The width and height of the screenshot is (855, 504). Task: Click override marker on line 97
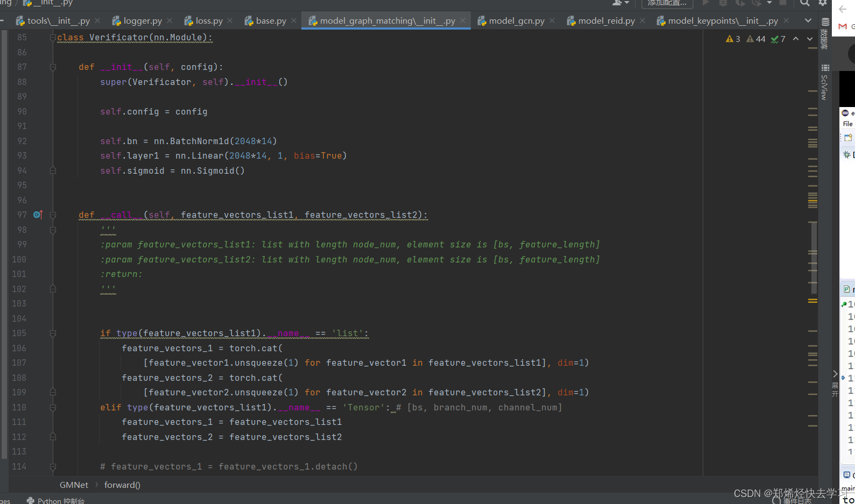tap(38, 215)
